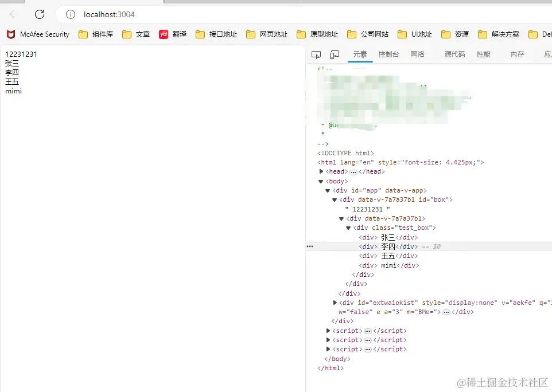
Task: Switch to 元素 (Elements) tab
Action: click(360, 54)
